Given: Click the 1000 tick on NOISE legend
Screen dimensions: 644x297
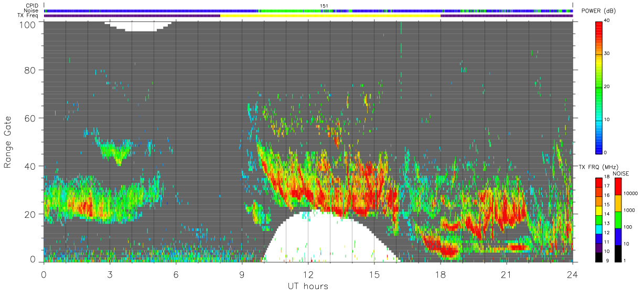Looking at the screenshot, I should point(629,210).
